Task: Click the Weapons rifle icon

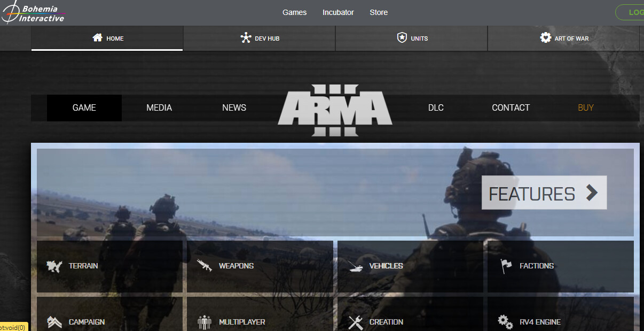Action: pyautogui.click(x=205, y=266)
